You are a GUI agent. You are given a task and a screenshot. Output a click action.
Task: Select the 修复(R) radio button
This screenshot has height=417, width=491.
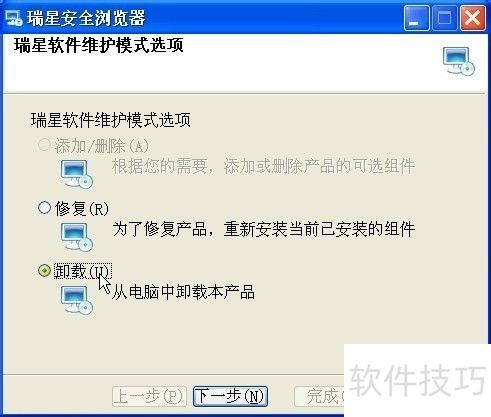click(x=44, y=208)
